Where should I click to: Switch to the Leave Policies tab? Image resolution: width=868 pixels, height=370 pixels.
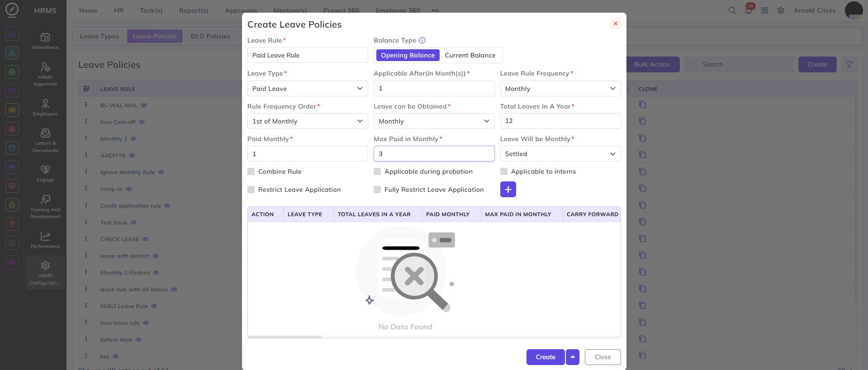pyautogui.click(x=155, y=36)
